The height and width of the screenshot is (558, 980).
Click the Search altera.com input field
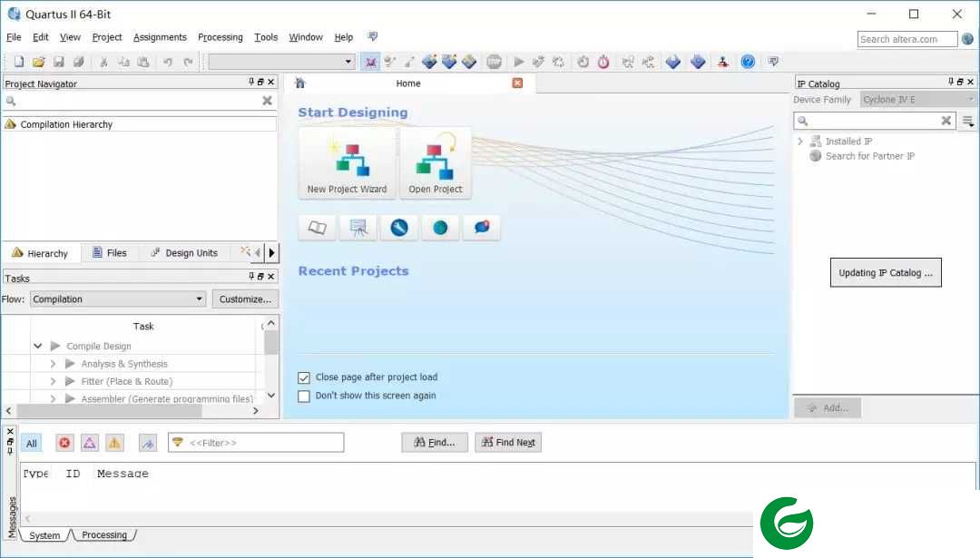(906, 39)
